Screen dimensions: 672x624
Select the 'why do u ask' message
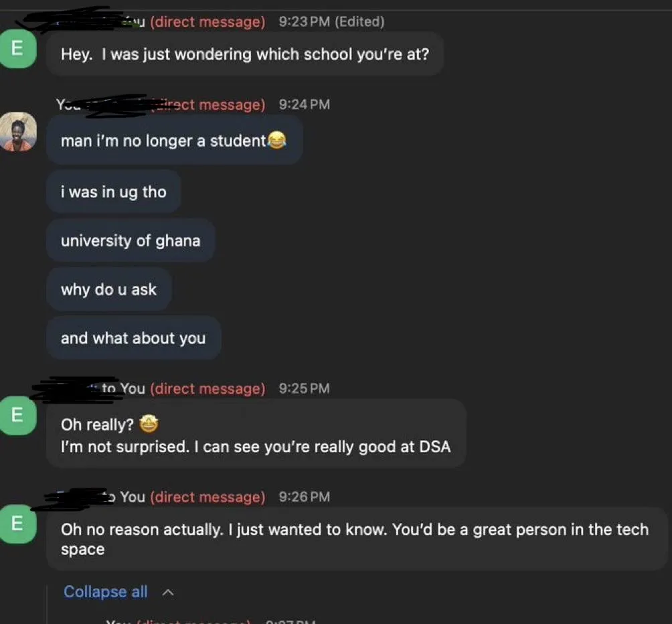[109, 289]
